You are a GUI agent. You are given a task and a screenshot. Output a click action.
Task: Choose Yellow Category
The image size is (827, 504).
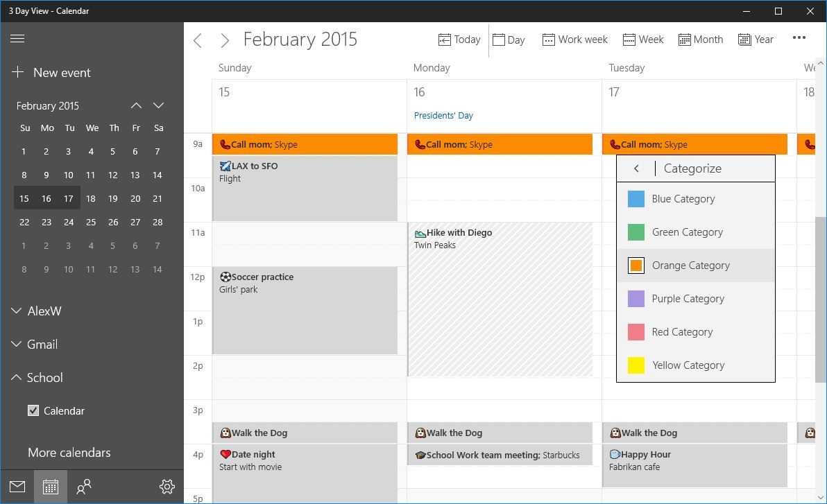click(x=696, y=365)
